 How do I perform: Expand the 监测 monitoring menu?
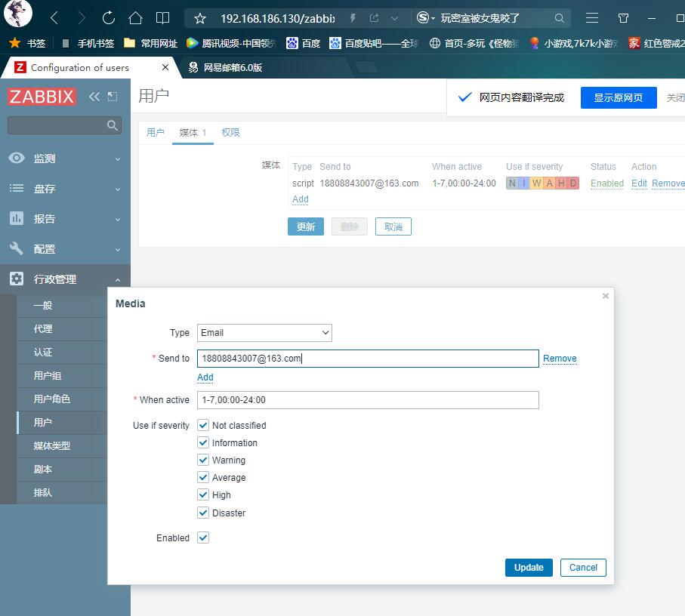click(x=65, y=158)
